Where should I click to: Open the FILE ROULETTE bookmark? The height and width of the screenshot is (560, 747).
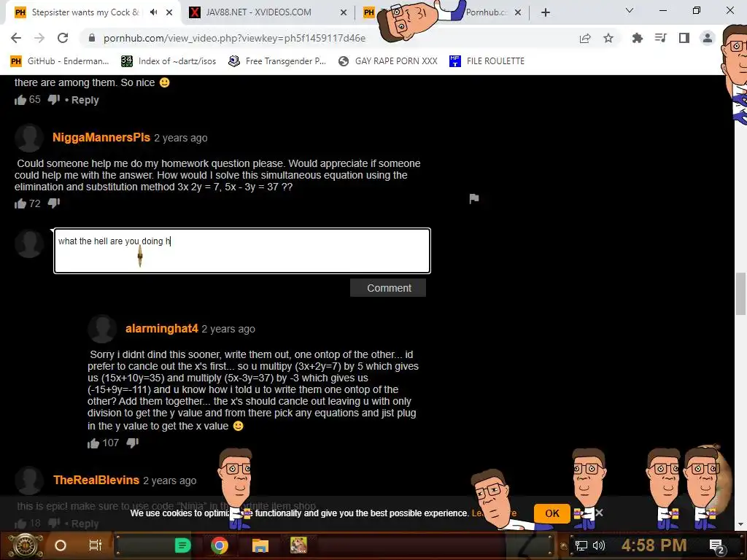(487, 61)
